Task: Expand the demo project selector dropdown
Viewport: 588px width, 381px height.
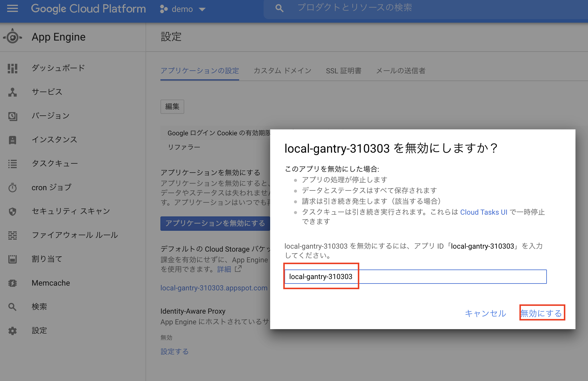Action: (x=202, y=9)
